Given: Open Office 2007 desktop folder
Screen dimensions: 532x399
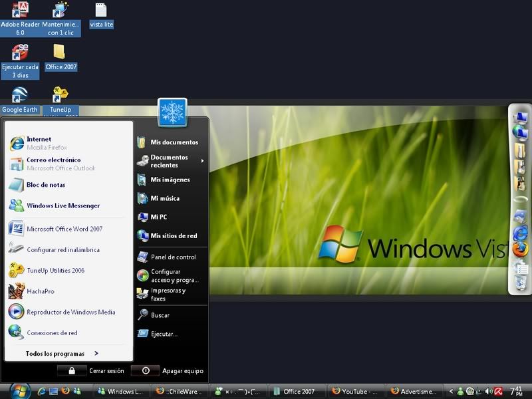Looking at the screenshot, I should coord(61,57).
